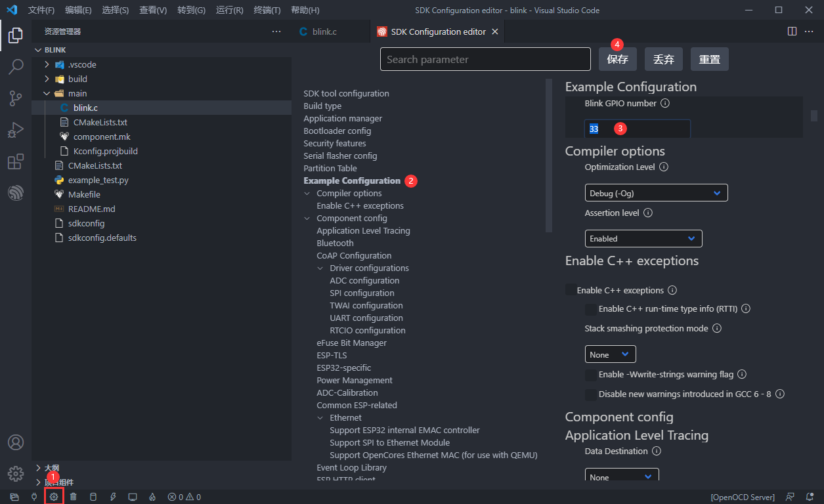Viewport: 824px width, 504px height.
Task: Click the Search parameter field
Action: coord(485,59)
